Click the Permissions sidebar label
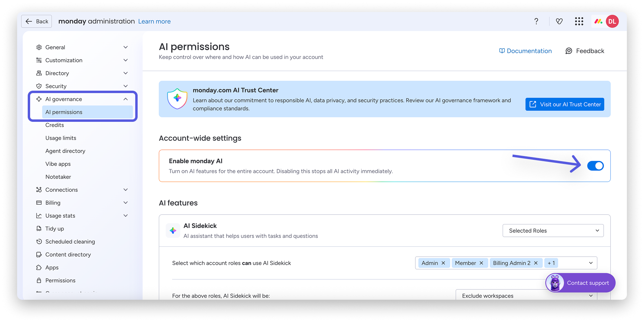 click(61, 281)
